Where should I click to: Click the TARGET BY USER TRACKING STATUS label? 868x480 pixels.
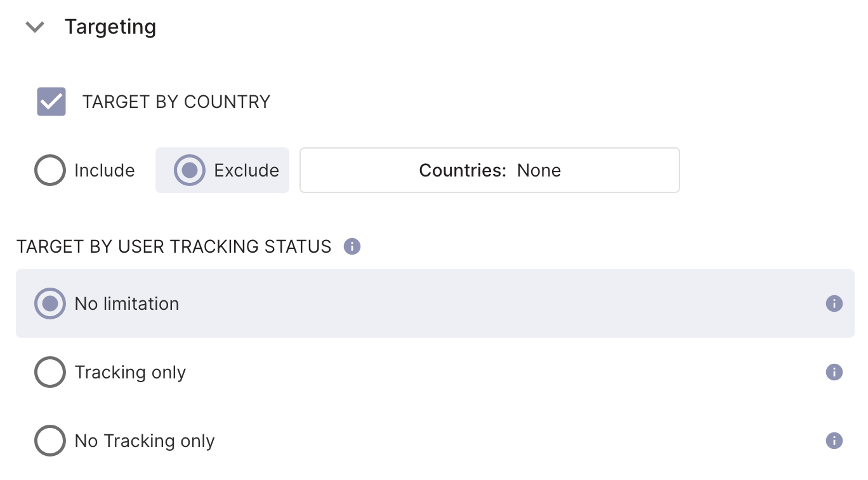(174, 246)
